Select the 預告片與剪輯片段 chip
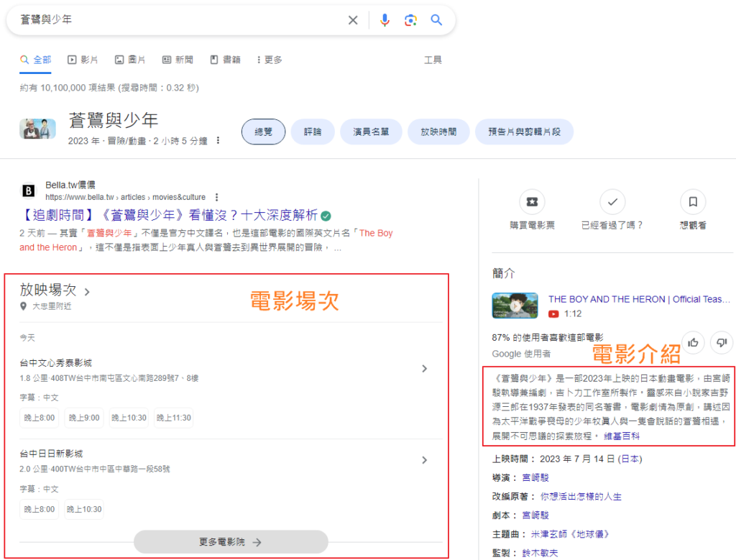This screenshot has height=560, width=736. coord(524,132)
